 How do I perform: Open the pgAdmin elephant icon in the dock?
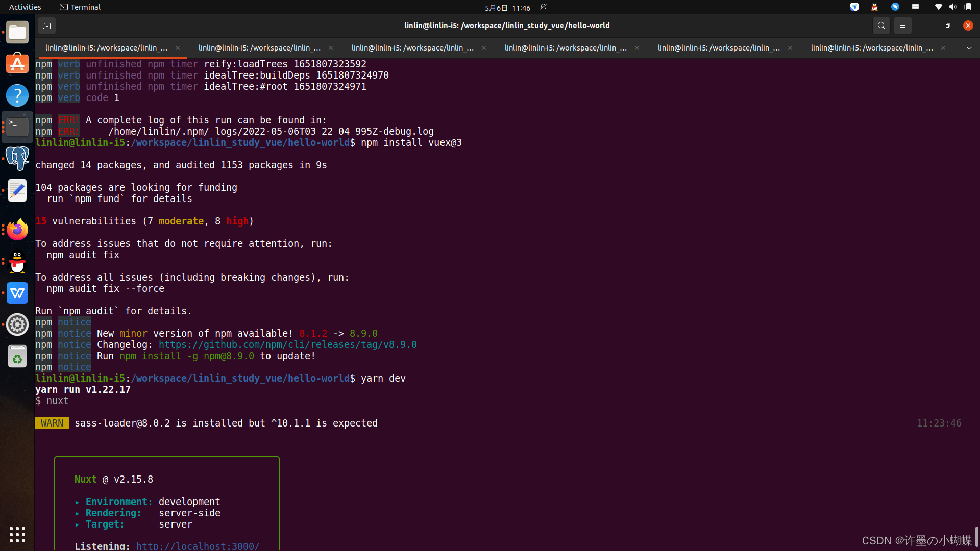(17, 159)
